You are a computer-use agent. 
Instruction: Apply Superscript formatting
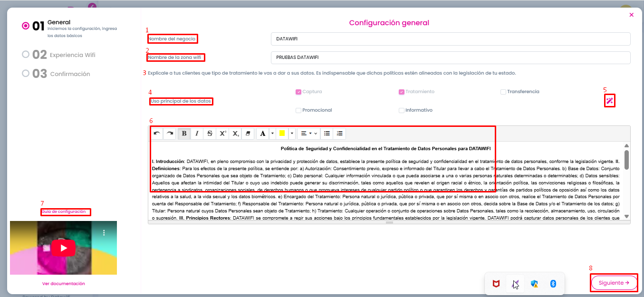222,133
